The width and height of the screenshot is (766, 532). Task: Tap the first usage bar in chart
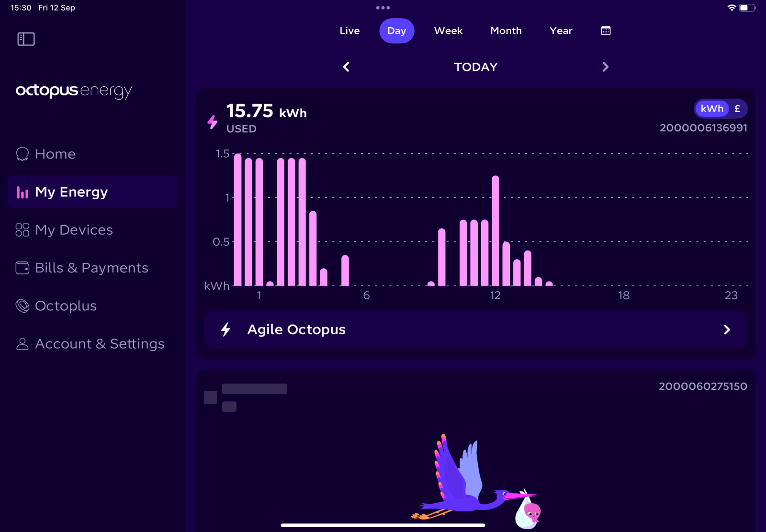coord(237,220)
